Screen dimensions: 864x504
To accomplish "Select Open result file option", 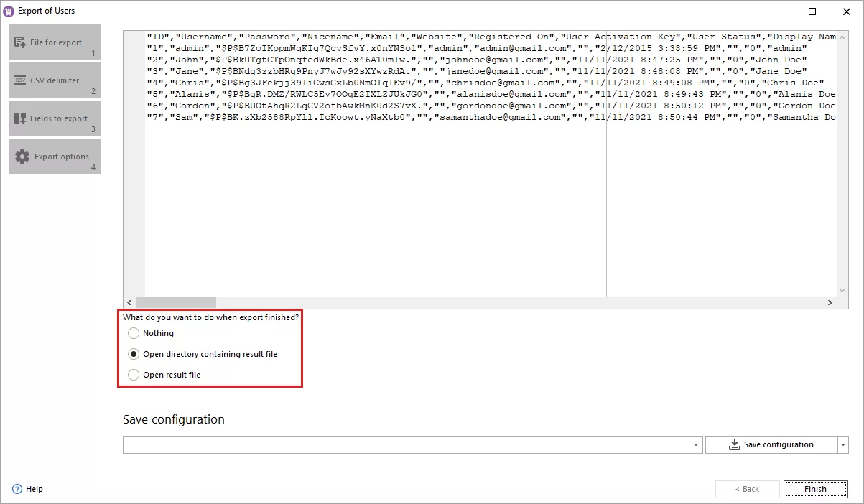I will click(x=134, y=374).
